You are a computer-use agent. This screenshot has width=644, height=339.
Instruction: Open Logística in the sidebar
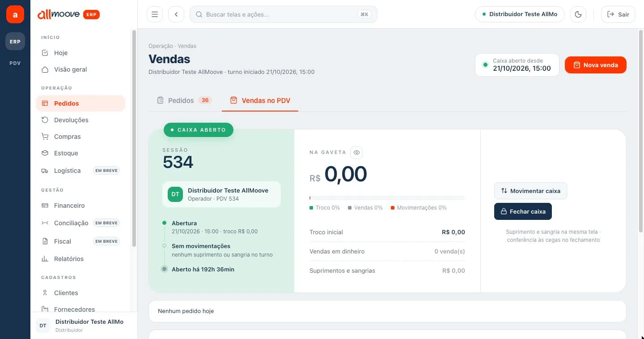[80, 171]
